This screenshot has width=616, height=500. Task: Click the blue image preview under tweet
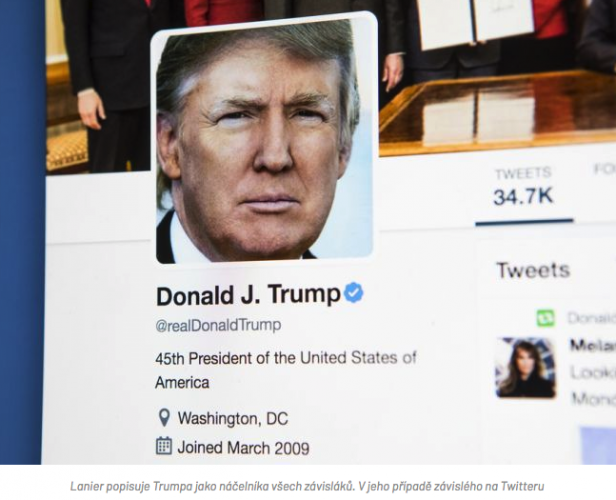point(598,446)
